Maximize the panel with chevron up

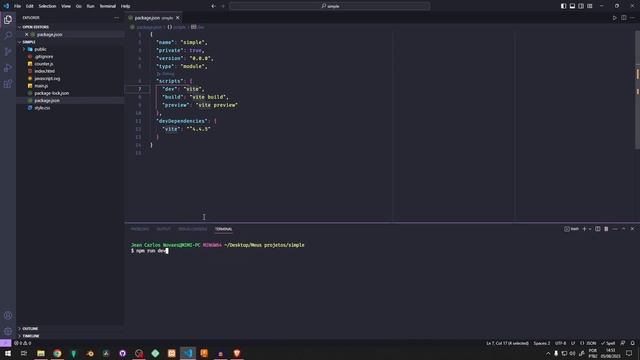tap(623, 229)
